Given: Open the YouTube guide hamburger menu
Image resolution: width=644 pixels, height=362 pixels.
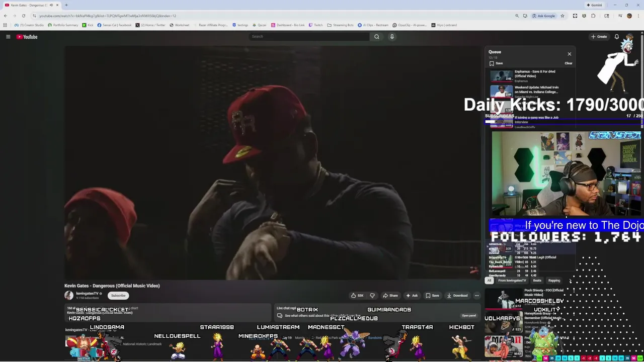Looking at the screenshot, I should tap(8, 37).
